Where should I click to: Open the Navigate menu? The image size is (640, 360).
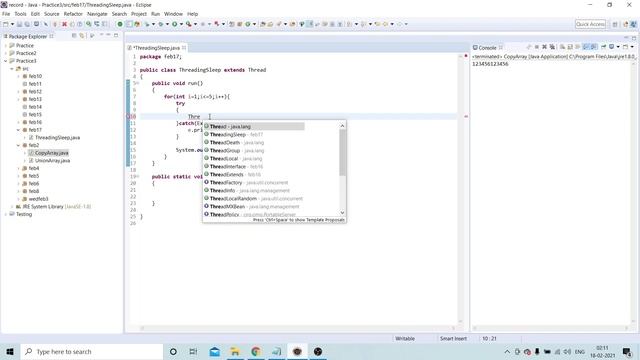pyautogui.click(x=97, y=14)
